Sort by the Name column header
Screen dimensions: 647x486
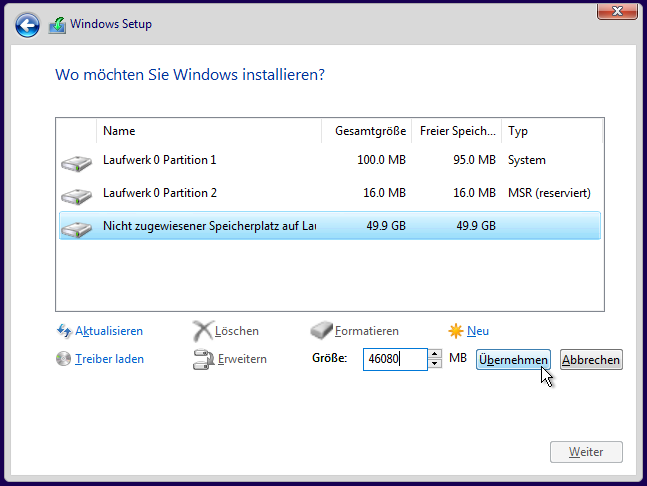(x=209, y=131)
